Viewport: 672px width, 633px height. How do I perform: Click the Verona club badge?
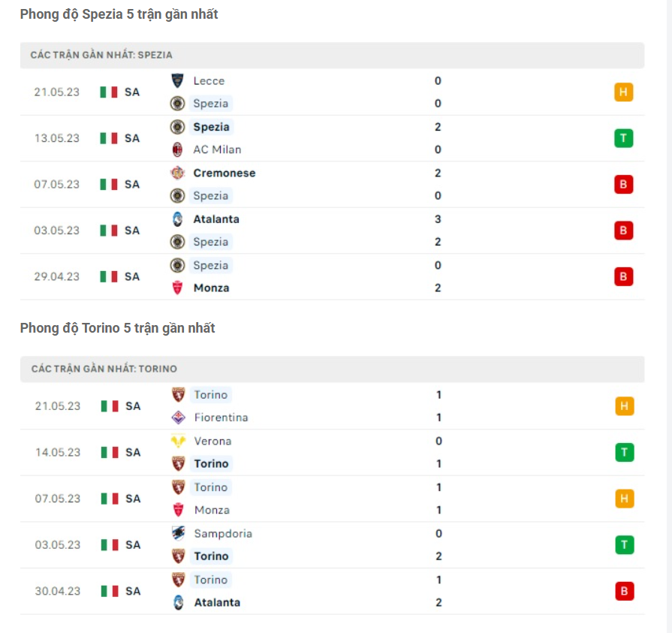click(178, 441)
